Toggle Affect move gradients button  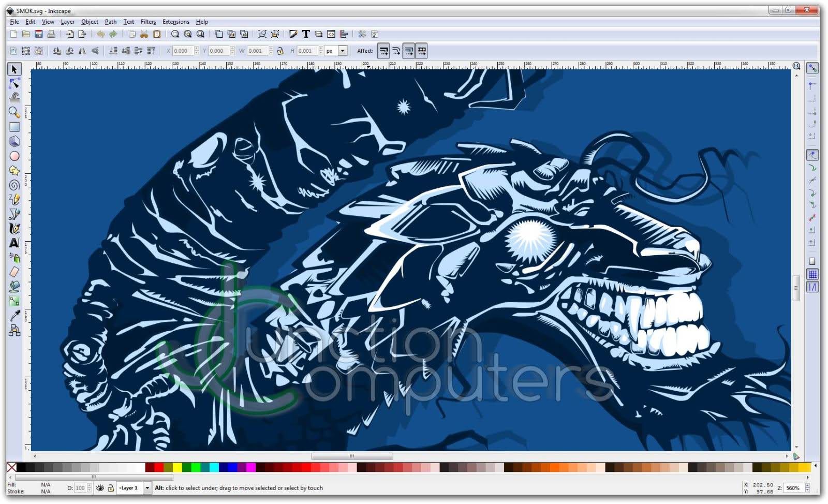click(x=409, y=51)
